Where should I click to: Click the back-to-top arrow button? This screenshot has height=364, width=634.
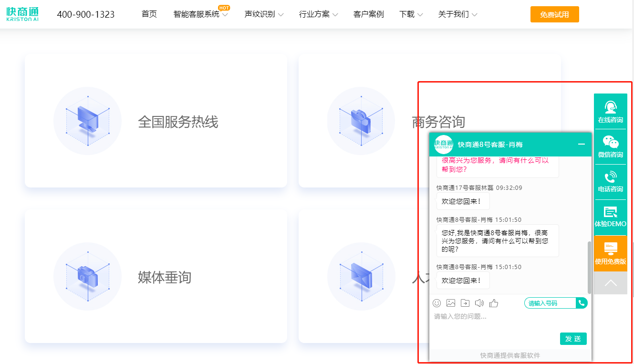click(x=611, y=283)
